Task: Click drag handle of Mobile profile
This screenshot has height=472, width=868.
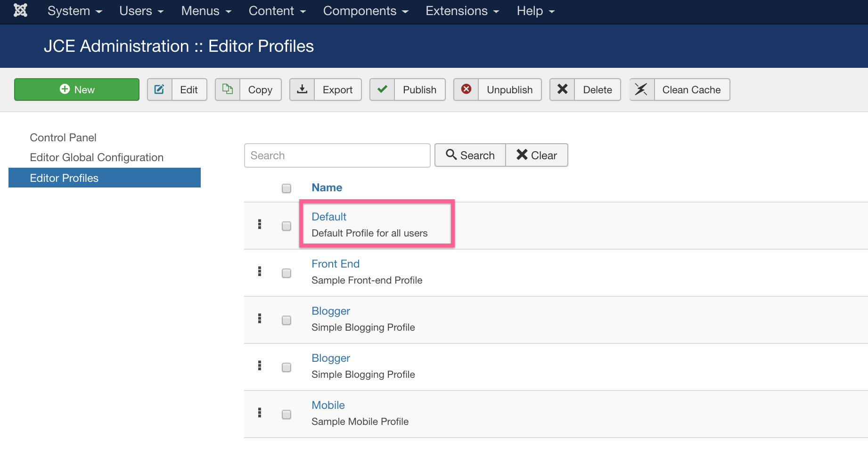Action: click(x=260, y=413)
